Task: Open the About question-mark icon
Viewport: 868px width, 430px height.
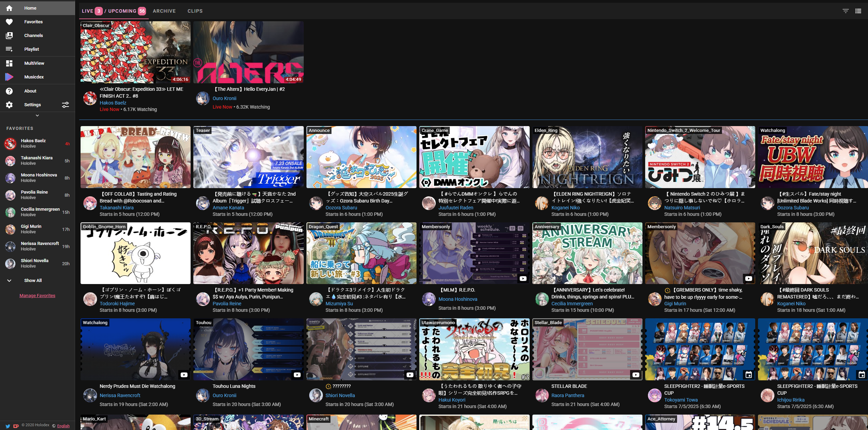Action: pyautogui.click(x=9, y=91)
